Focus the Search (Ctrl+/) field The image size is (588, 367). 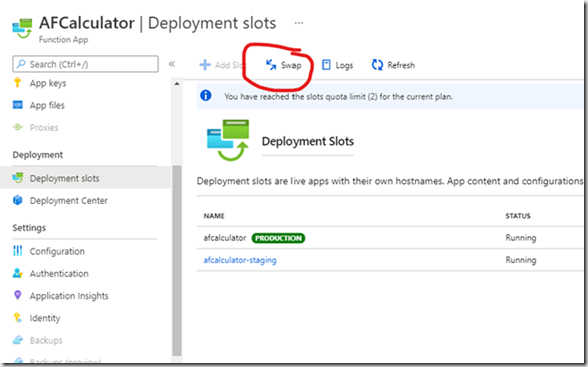(86, 64)
